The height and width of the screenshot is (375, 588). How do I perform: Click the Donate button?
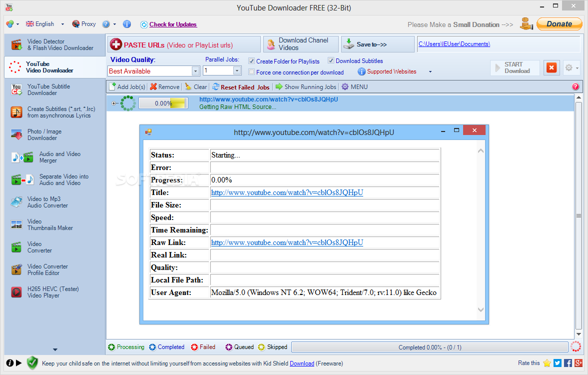[559, 24]
